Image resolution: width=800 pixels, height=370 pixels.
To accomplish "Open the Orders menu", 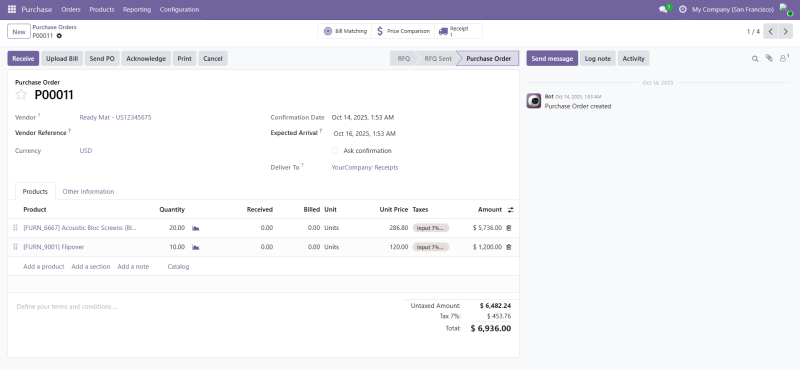I will [x=71, y=9].
